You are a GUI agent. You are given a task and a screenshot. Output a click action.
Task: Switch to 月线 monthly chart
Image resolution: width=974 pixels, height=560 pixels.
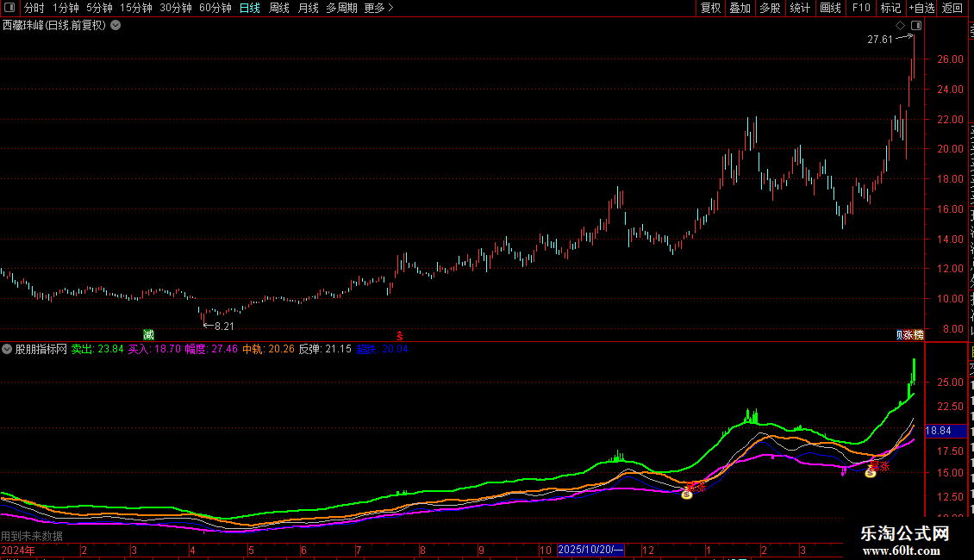click(308, 8)
